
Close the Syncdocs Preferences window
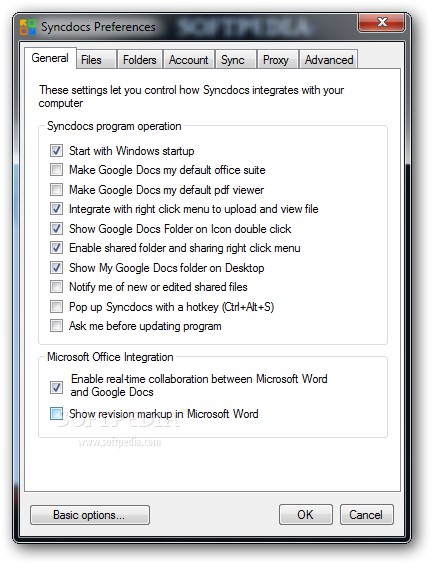(381, 22)
